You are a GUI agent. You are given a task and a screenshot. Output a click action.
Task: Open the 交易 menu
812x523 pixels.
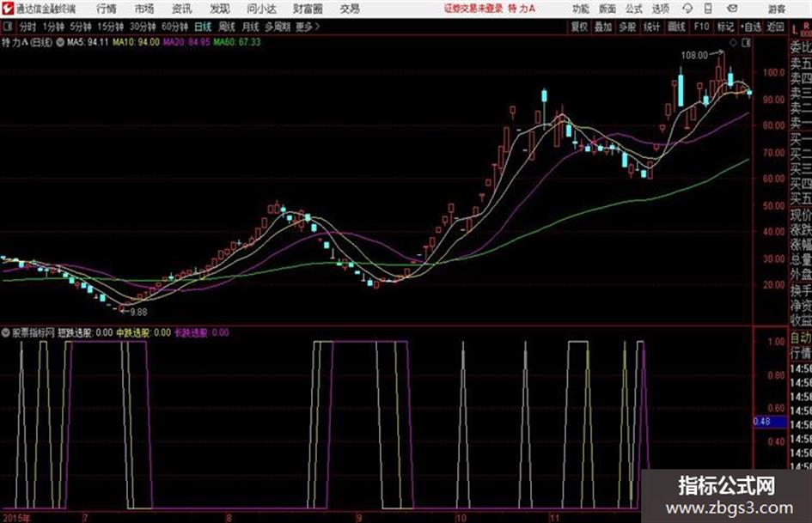pyautogui.click(x=350, y=9)
